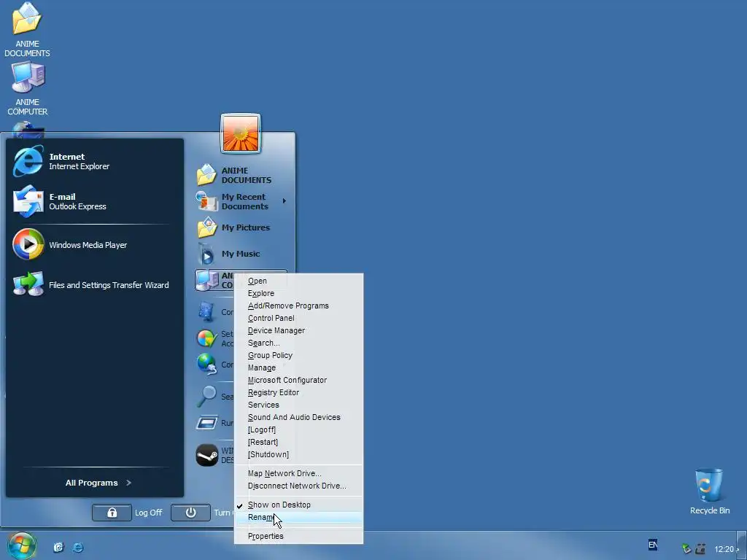Viewport: 747px width, 560px height.
Task: Select ANIME COMPUTER desktop icon
Action: click(27, 88)
